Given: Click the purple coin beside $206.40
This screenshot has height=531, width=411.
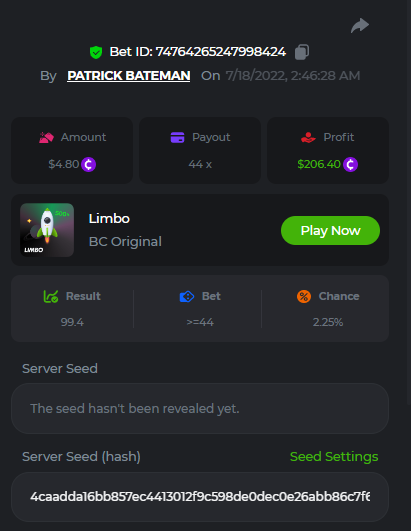Looking at the screenshot, I should coord(350,165).
